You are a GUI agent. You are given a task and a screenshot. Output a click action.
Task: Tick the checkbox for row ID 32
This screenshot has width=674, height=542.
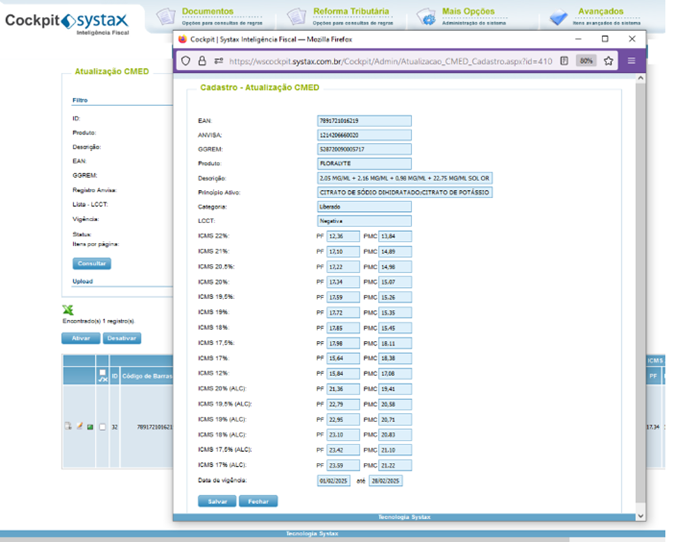(102, 427)
